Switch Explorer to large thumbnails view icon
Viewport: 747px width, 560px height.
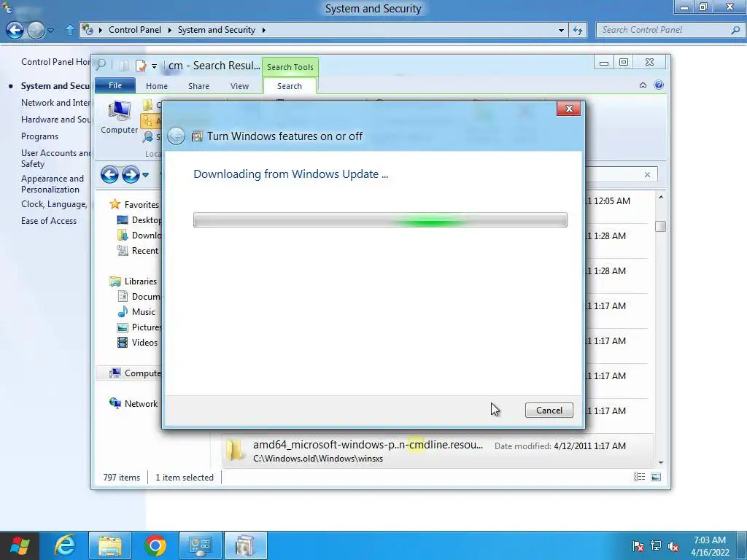click(x=656, y=477)
